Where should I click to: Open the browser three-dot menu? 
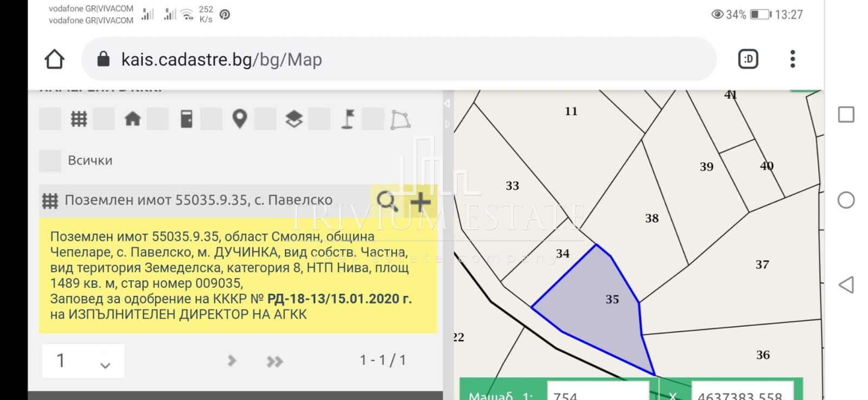pos(793,59)
